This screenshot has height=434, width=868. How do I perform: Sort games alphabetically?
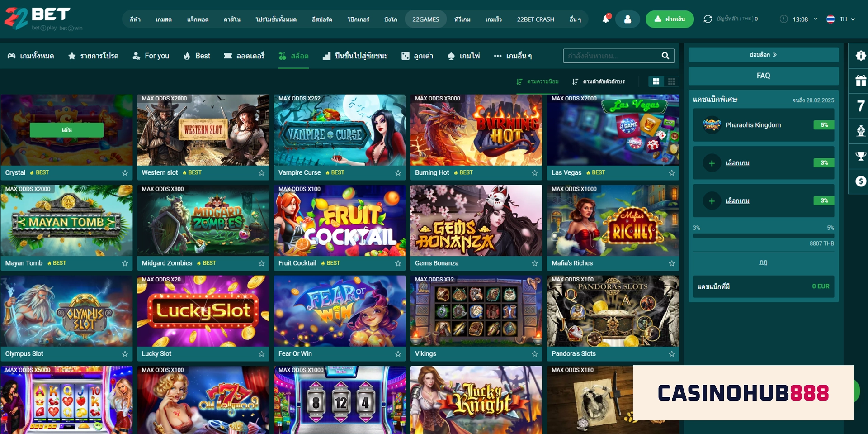click(x=599, y=81)
